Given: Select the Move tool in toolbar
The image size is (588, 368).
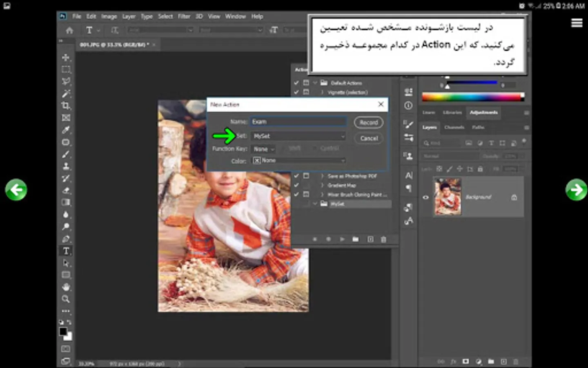Looking at the screenshot, I should click(66, 58).
